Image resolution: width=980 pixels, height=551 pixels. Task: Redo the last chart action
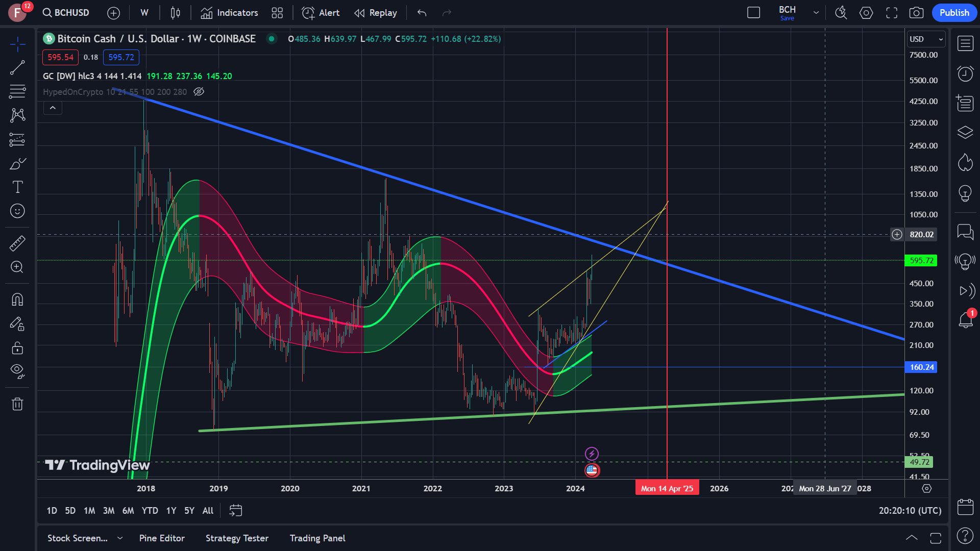(447, 13)
